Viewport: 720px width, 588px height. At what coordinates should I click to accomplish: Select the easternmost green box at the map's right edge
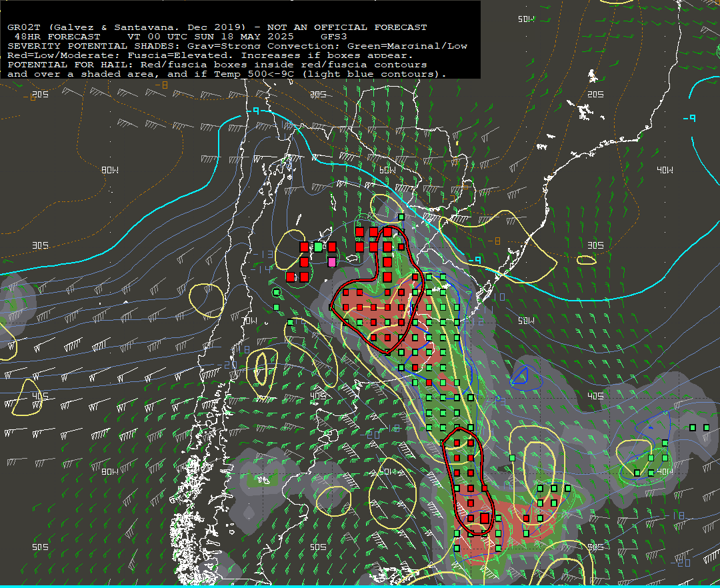coord(706,428)
